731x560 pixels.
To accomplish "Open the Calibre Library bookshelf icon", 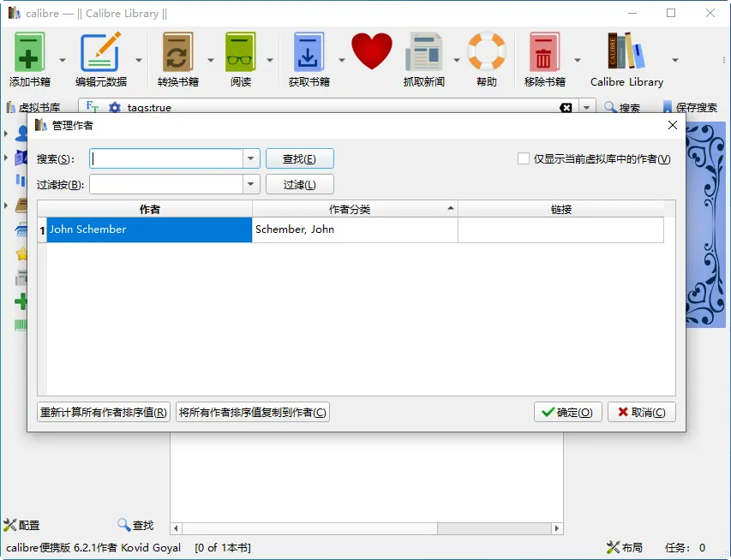I will pos(626,51).
